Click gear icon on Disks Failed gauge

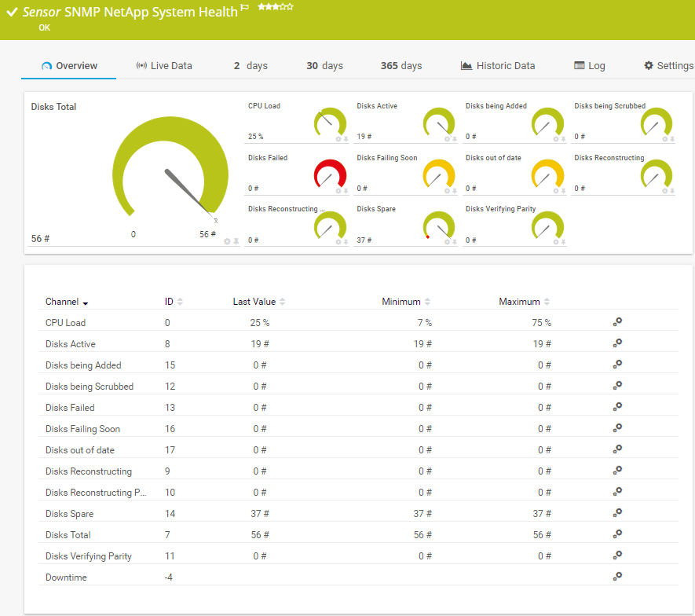click(338, 191)
